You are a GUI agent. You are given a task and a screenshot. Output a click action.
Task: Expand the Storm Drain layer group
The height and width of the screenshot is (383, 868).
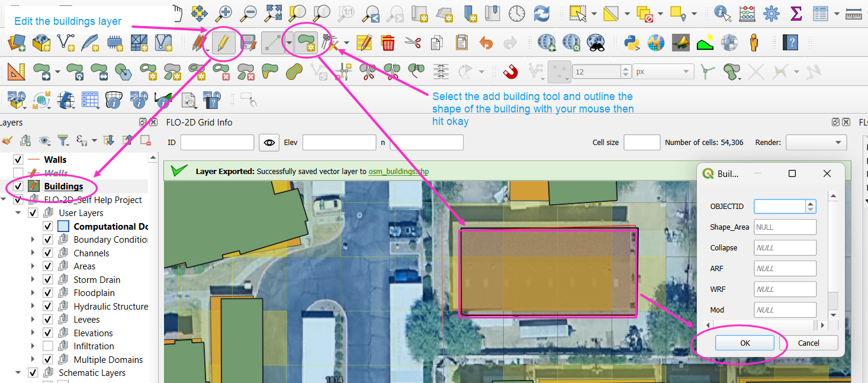tap(33, 280)
